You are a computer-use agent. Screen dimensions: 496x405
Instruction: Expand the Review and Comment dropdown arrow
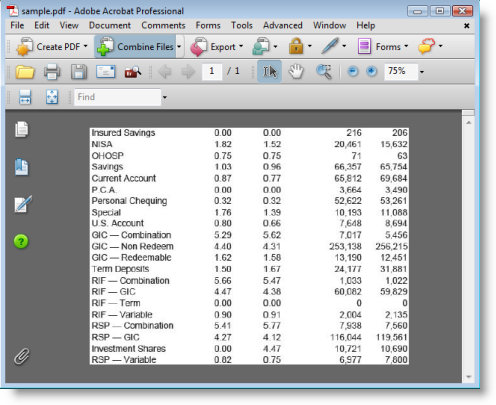pyautogui.click(x=441, y=46)
